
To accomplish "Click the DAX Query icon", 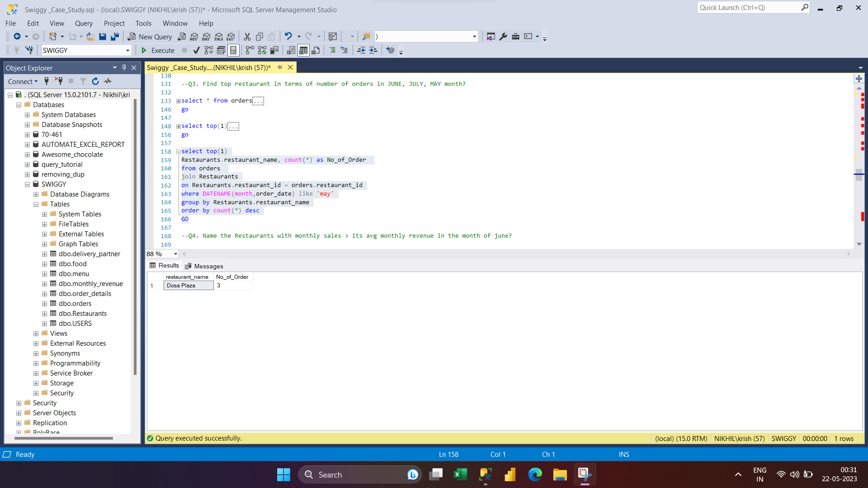I will pyautogui.click(x=231, y=37).
